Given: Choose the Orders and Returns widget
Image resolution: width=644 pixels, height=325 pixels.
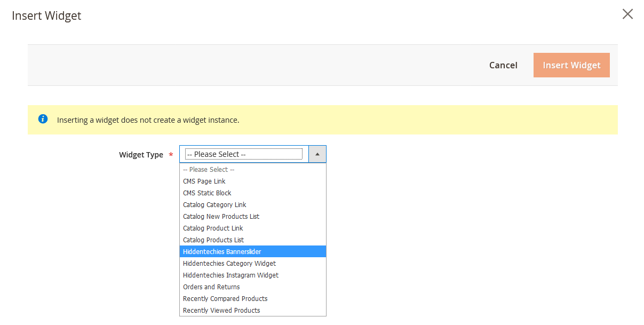Looking at the screenshot, I should (211, 287).
